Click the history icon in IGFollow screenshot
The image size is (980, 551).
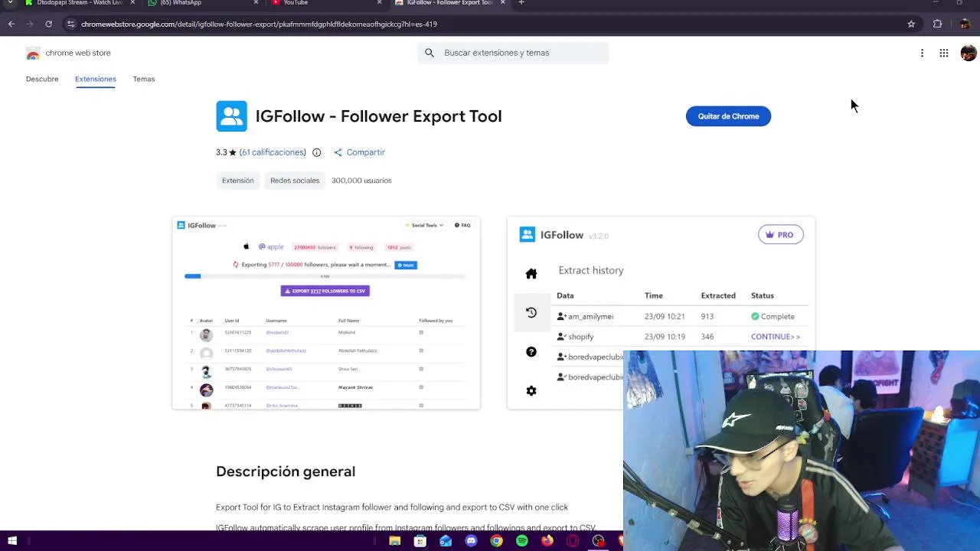(531, 312)
